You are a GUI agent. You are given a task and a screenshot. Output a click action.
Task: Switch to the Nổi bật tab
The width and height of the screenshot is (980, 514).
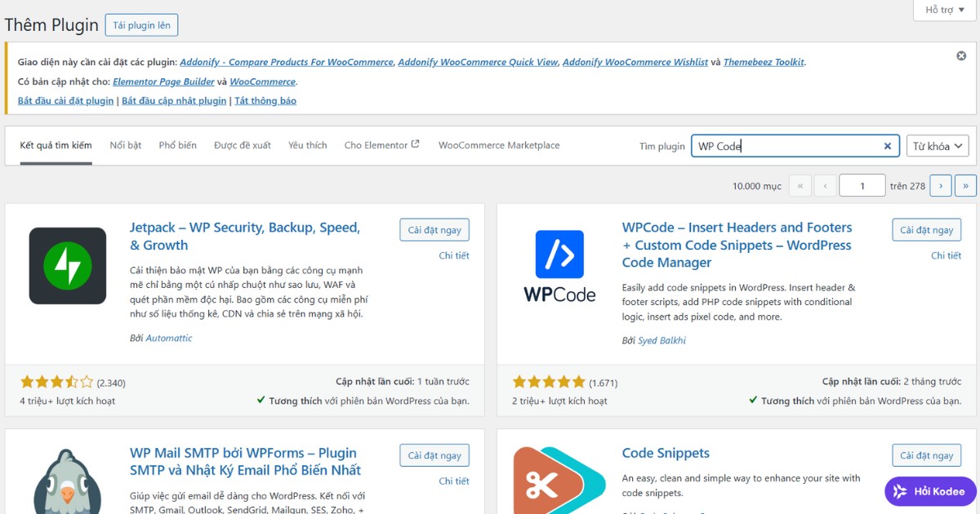point(126,145)
